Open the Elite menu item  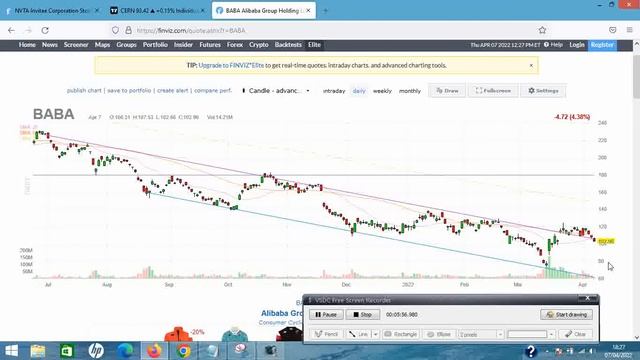click(x=314, y=45)
